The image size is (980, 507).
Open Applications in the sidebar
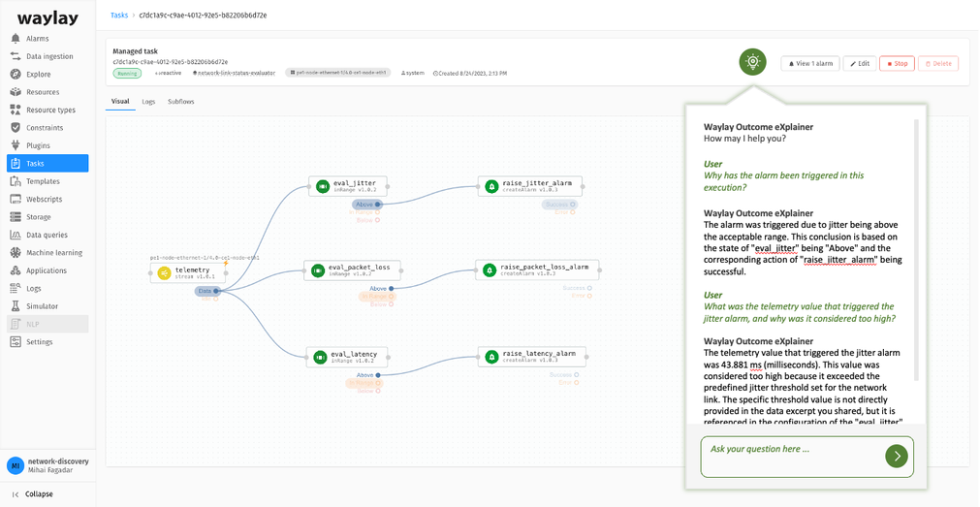(x=47, y=270)
